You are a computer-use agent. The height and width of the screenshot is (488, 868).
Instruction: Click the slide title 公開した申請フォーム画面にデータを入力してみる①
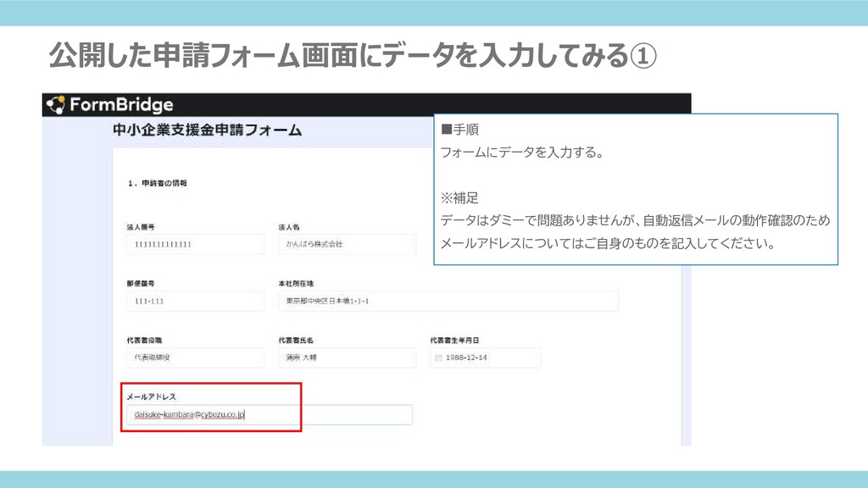click(353, 55)
